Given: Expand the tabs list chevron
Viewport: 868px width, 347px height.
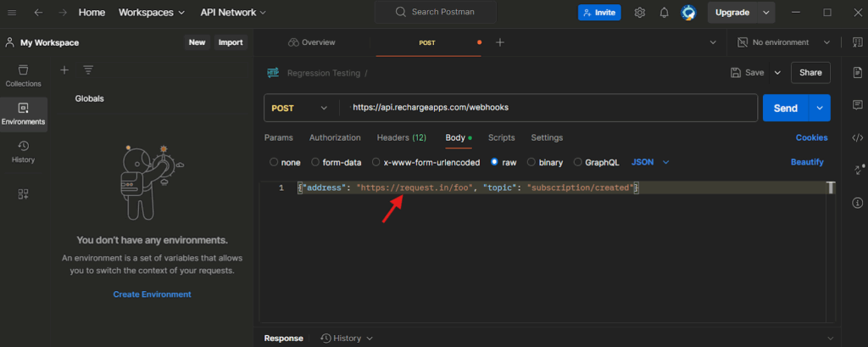Looking at the screenshot, I should pyautogui.click(x=713, y=42).
